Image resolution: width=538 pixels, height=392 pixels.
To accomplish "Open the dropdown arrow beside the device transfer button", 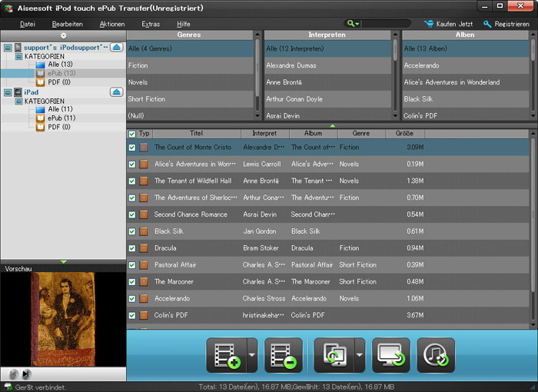I will 359,356.
